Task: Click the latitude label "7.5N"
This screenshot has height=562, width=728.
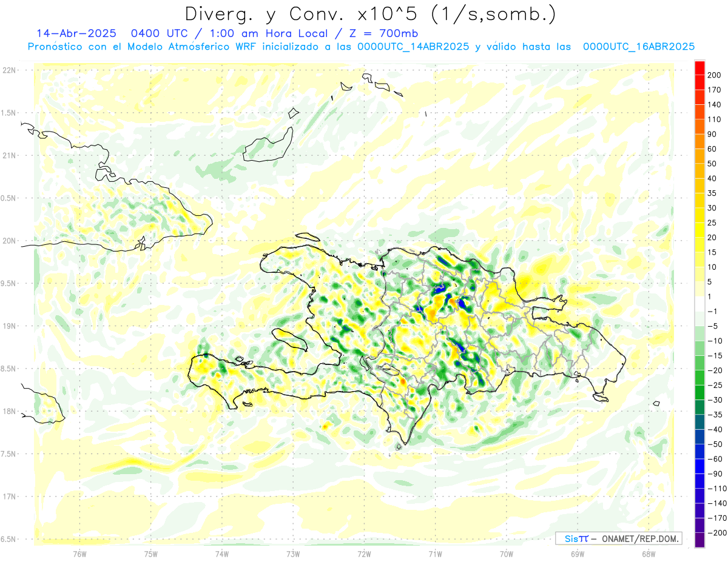Action: pos(8,454)
